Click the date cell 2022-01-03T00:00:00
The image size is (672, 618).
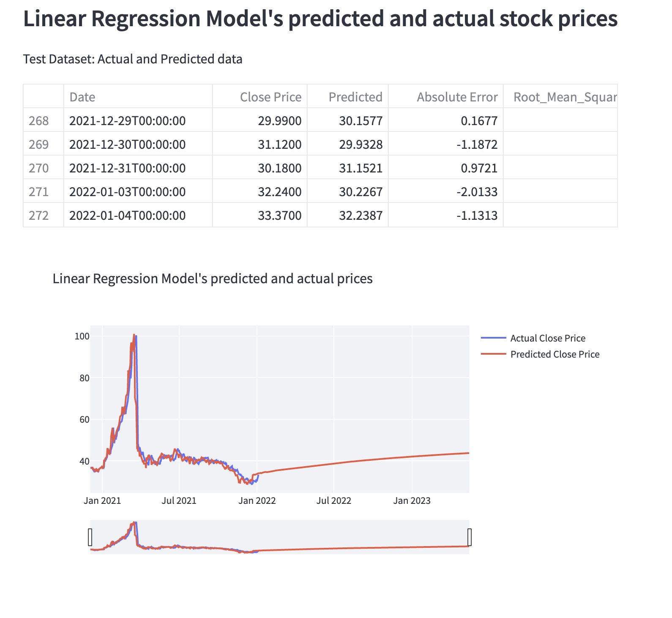[x=127, y=191]
